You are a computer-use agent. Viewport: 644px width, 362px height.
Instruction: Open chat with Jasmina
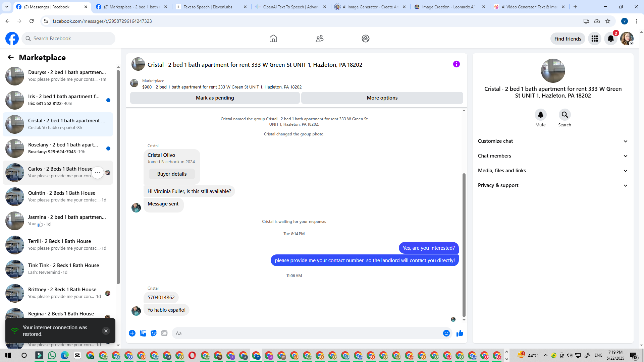[58, 221]
